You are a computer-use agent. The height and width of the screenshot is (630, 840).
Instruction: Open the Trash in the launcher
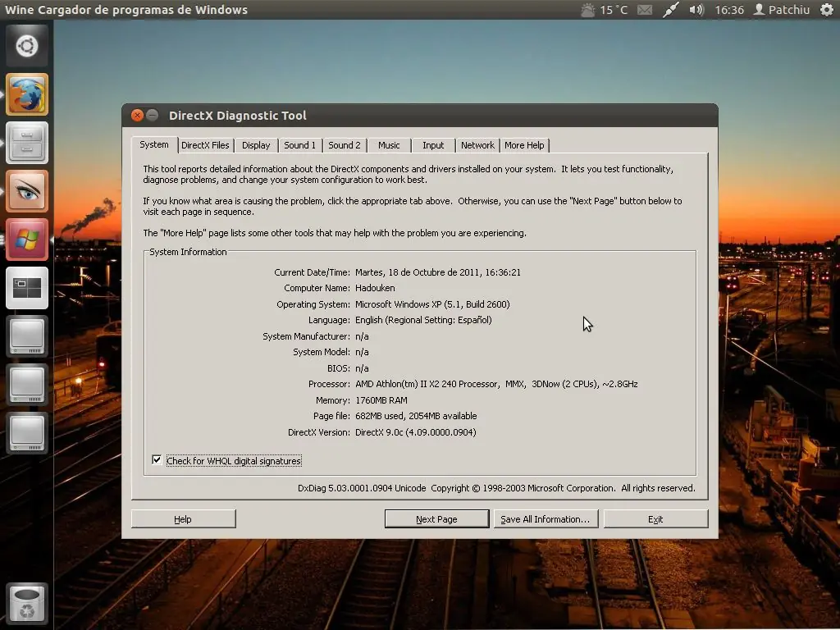(27, 604)
